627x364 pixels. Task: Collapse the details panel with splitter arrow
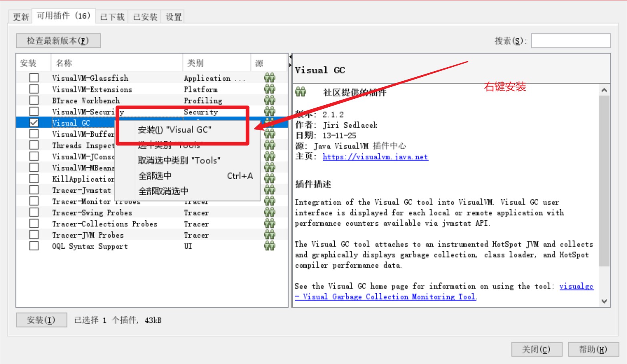[x=290, y=64]
